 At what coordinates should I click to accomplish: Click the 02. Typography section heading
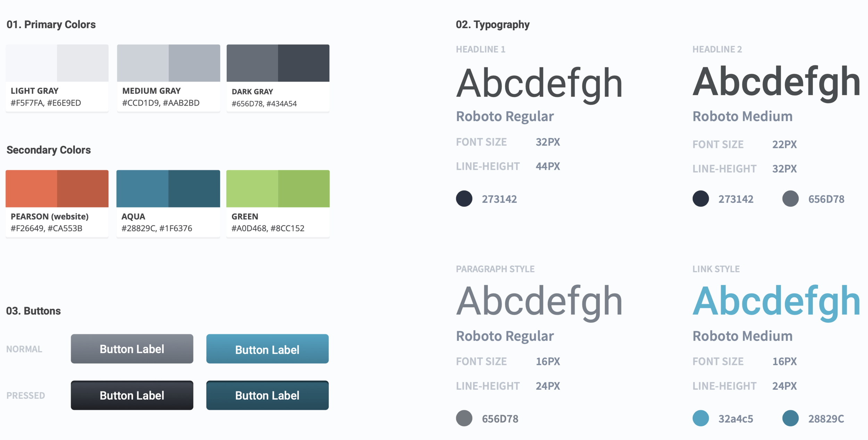pyautogui.click(x=492, y=25)
